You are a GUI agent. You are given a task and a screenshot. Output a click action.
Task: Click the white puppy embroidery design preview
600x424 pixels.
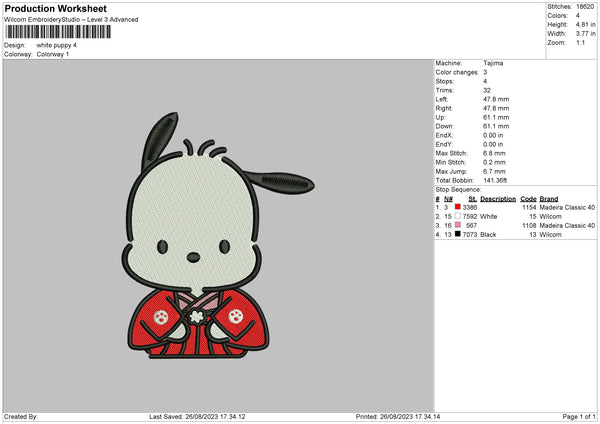(217, 235)
